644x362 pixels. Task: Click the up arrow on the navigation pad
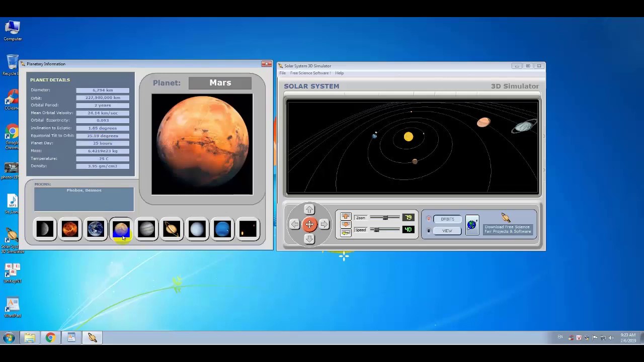309,210
